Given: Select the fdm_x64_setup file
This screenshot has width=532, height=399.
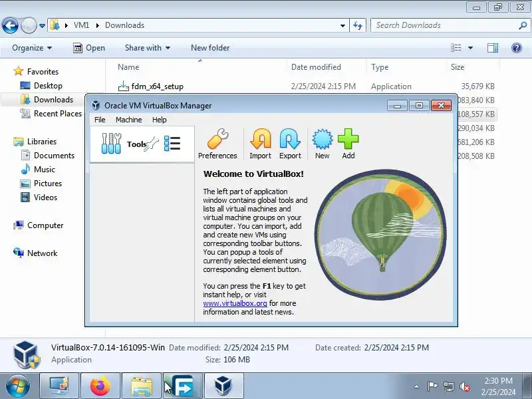Looking at the screenshot, I should click(157, 86).
